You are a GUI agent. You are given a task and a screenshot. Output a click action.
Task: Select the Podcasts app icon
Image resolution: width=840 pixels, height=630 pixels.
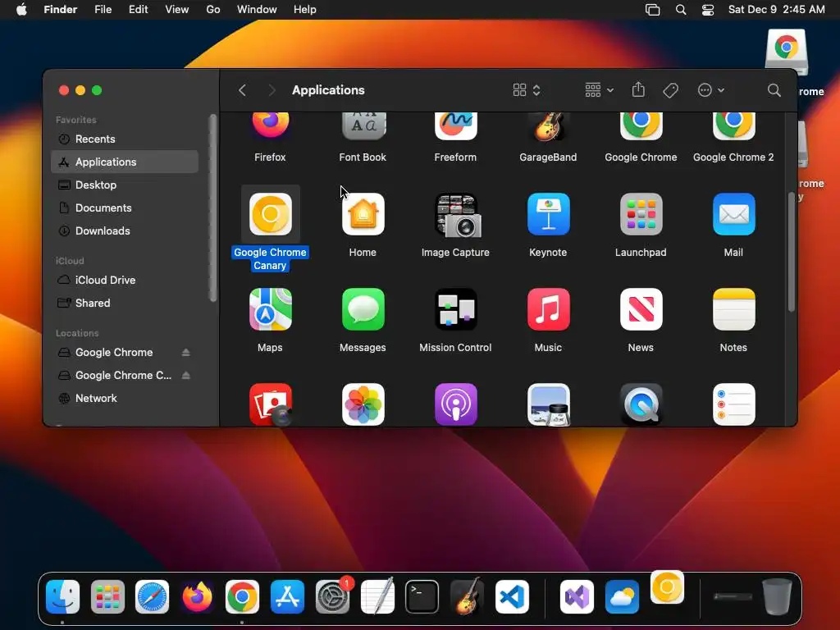click(456, 404)
